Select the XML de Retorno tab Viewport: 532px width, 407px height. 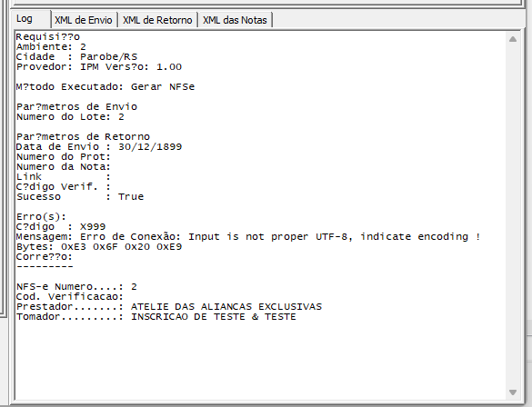pyautogui.click(x=157, y=20)
